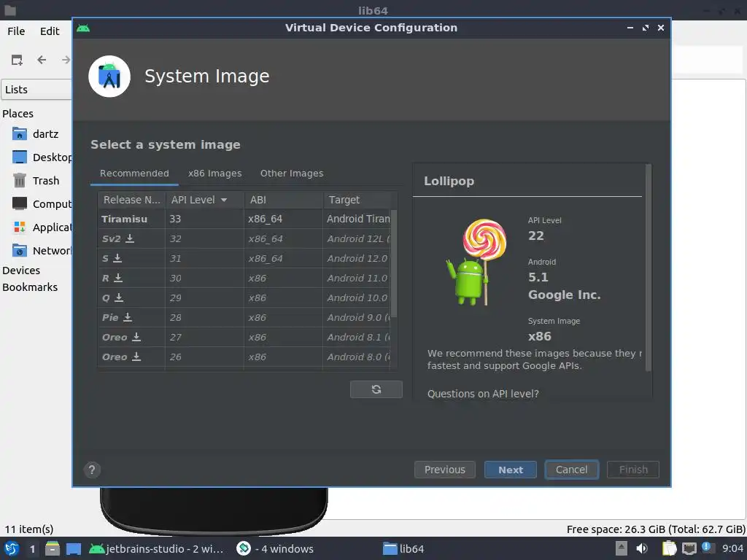Image resolution: width=747 pixels, height=560 pixels.
Task: Click the 4 windows taskbar group
Action: pos(275,548)
